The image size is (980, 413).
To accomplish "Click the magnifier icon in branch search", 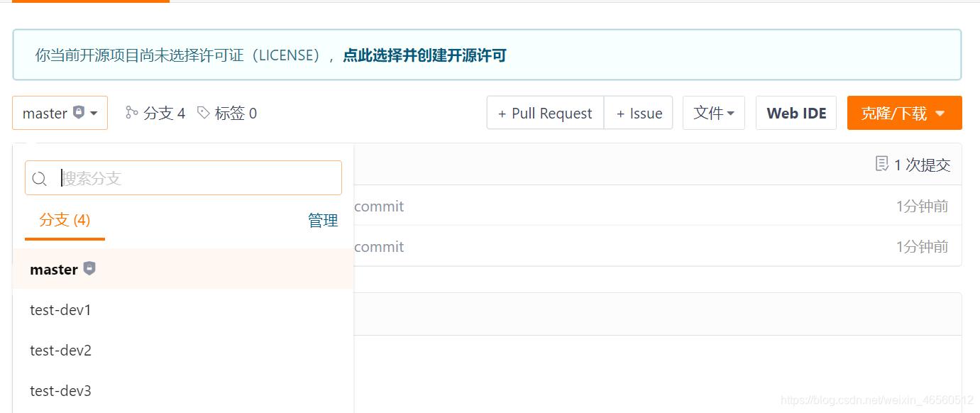I will (x=40, y=178).
